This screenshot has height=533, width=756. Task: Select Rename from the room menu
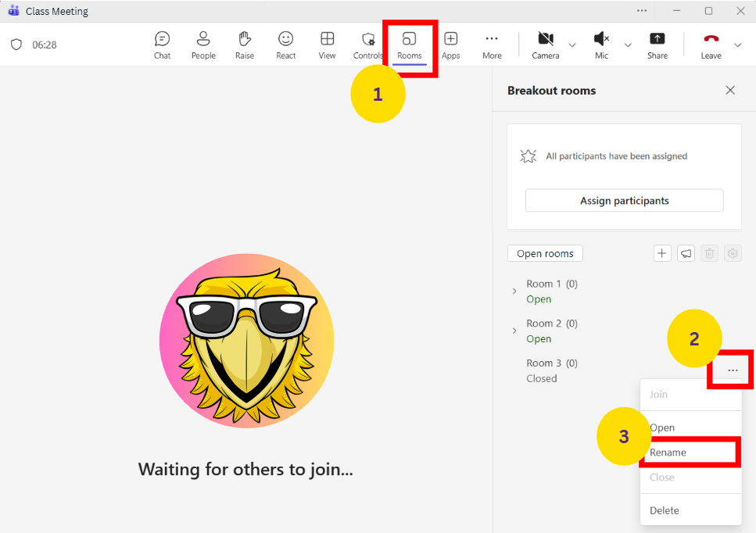(668, 453)
